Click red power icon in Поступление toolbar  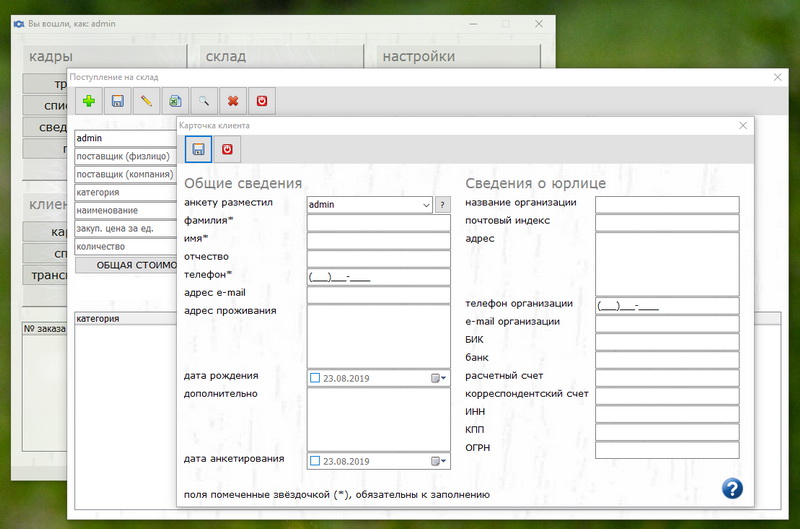[x=262, y=101]
